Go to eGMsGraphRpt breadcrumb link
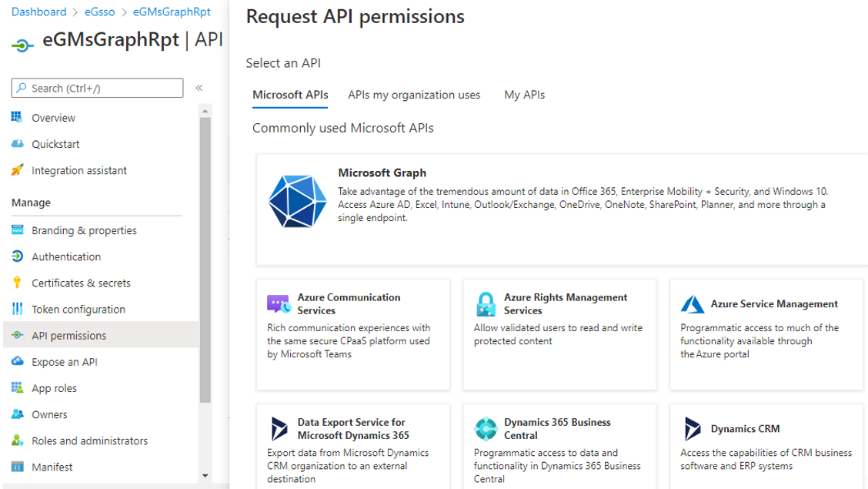This screenshot has width=868, height=489. (x=172, y=12)
